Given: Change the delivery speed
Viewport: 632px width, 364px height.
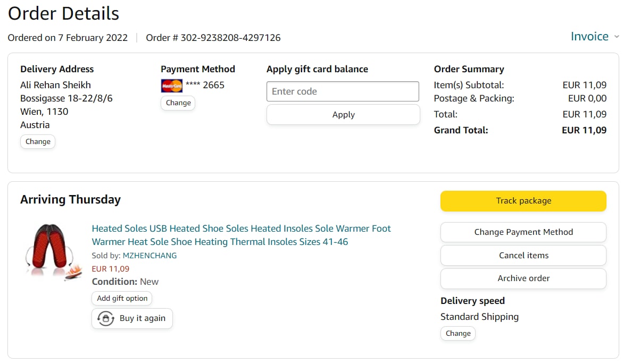Looking at the screenshot, I should [458, 334].
